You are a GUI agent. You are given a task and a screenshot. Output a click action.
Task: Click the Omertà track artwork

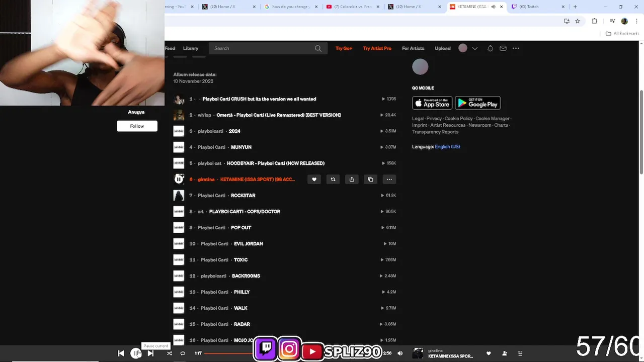pyautogui.click(x=179, y=115)
